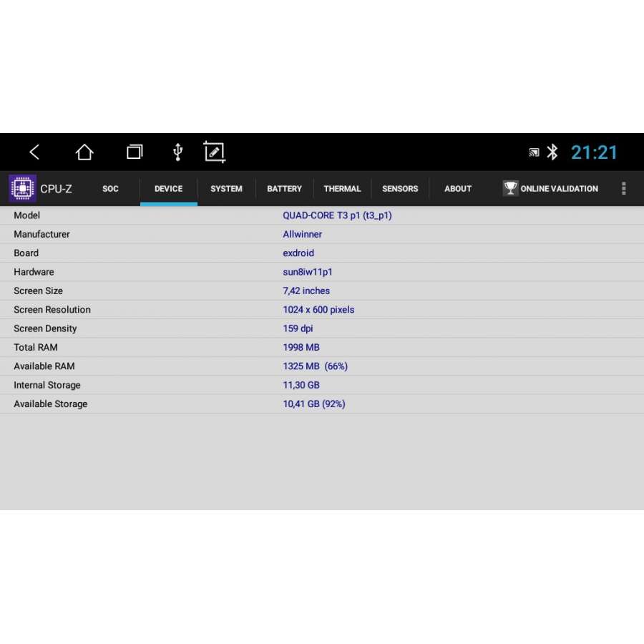Tap the 7,42 inches value

pyautogui.click(x=306, y=291)
